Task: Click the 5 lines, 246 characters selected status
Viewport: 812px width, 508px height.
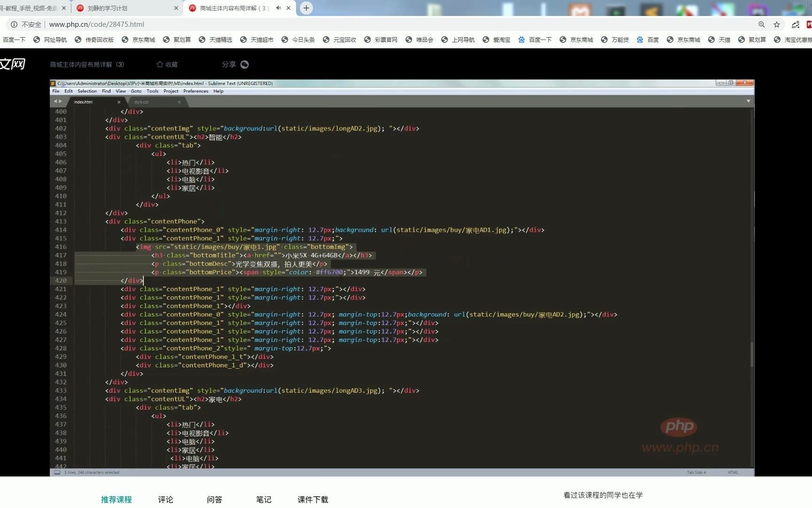Action: pyautogui.click(x=92, y=472)
